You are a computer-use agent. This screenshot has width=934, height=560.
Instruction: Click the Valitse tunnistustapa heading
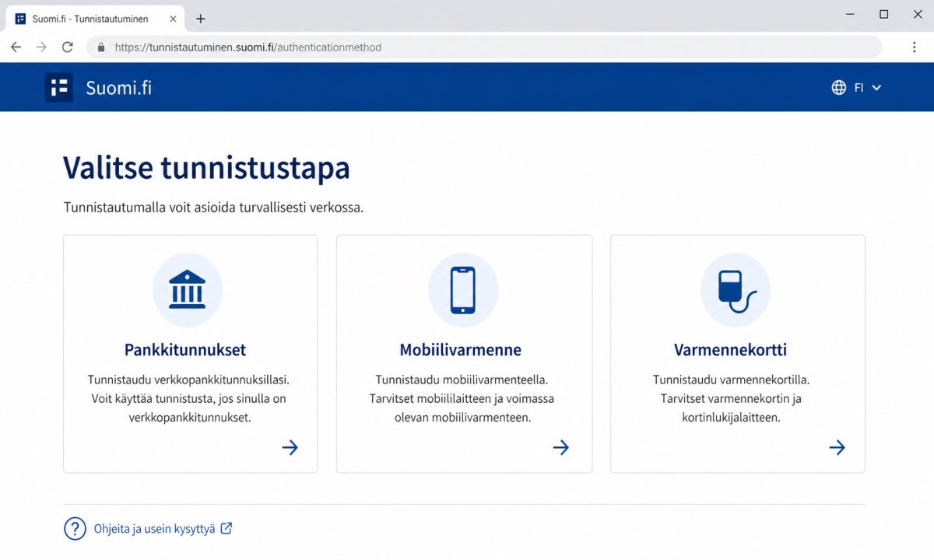(x=206, y=167)
